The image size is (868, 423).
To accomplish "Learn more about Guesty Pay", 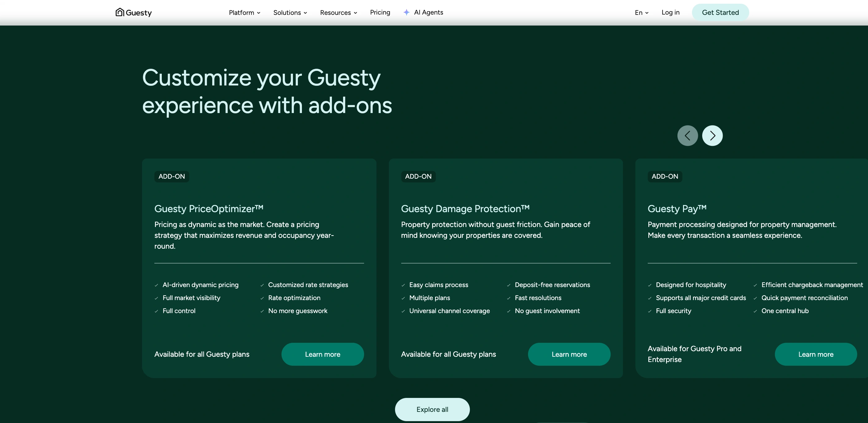I will [x=815, y=354].
